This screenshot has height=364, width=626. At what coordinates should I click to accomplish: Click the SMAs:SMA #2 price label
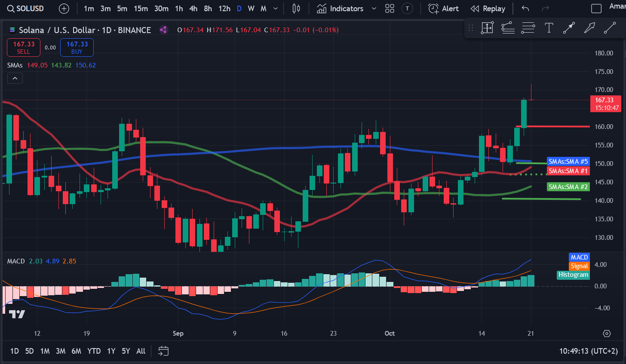[568, 187]
